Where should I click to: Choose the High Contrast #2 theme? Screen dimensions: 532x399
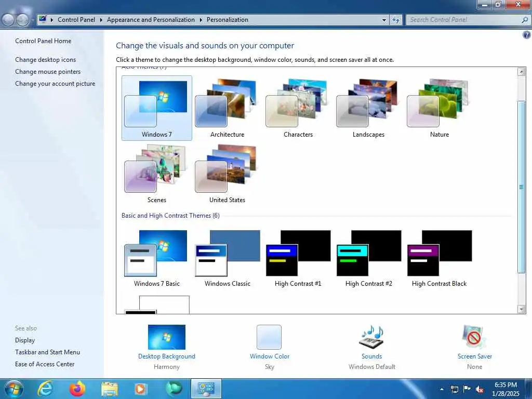tap(368, 259)
